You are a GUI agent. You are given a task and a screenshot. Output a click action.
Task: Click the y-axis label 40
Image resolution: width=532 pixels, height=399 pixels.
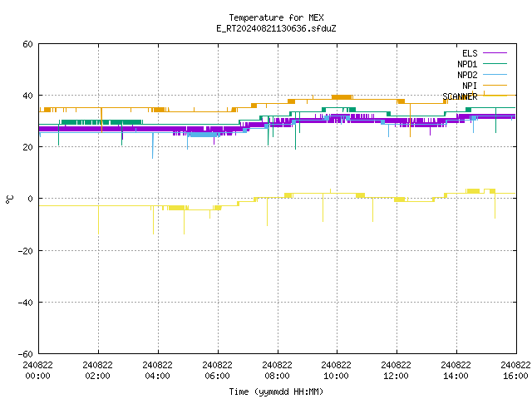pos(27,96)
